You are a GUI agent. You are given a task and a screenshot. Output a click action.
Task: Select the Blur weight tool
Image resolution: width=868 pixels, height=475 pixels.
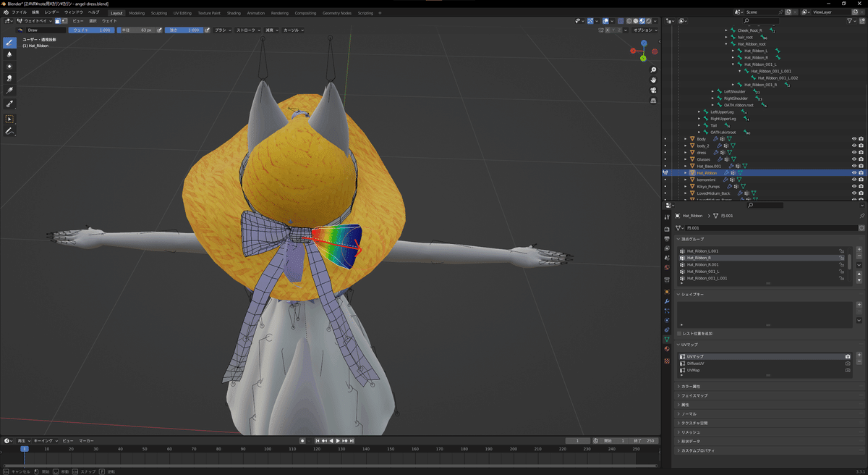click(9, 54)
